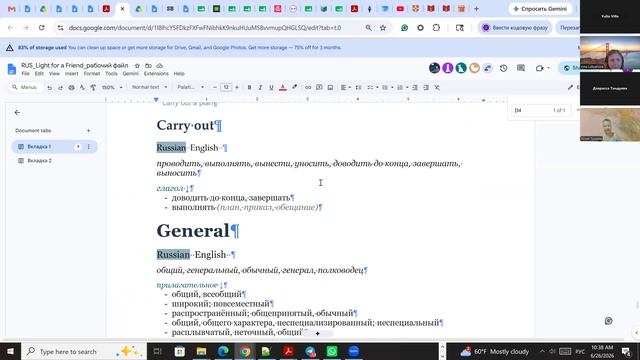Image resolution: width=640 pixels, height=360 pixels.
Task: Toggle italic formatting
Action: pos(260,87)
